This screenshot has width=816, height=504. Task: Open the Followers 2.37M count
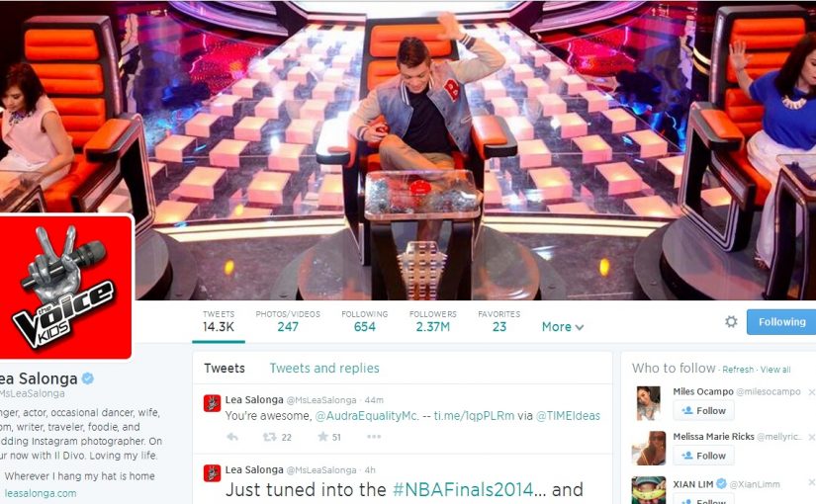(433, 321)
